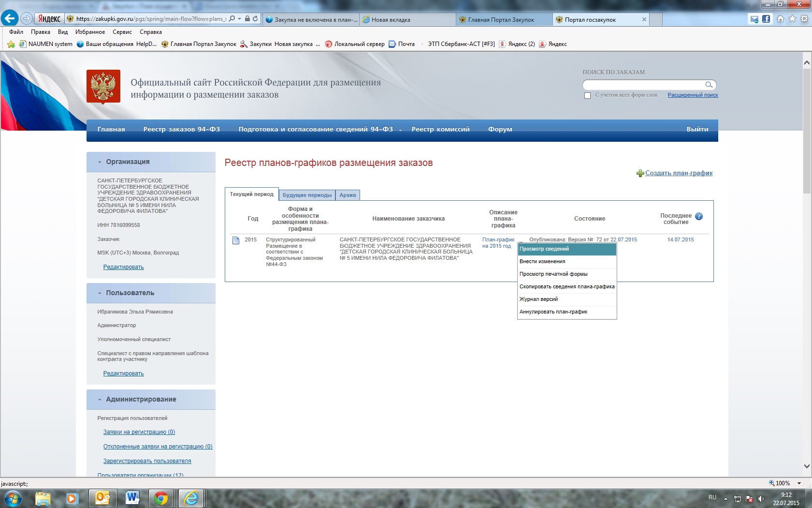Click the Russian coat of arms logo

pyautogui.click(x=103, y=86)
